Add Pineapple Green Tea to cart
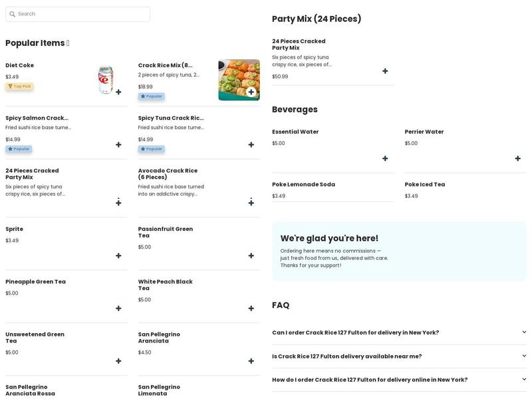Screen dimensions: 532x399 click(x=118, y=309)
